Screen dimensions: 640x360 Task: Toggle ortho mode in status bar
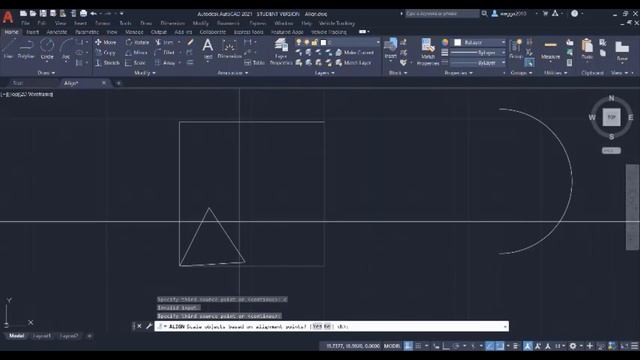click(446, 346)
